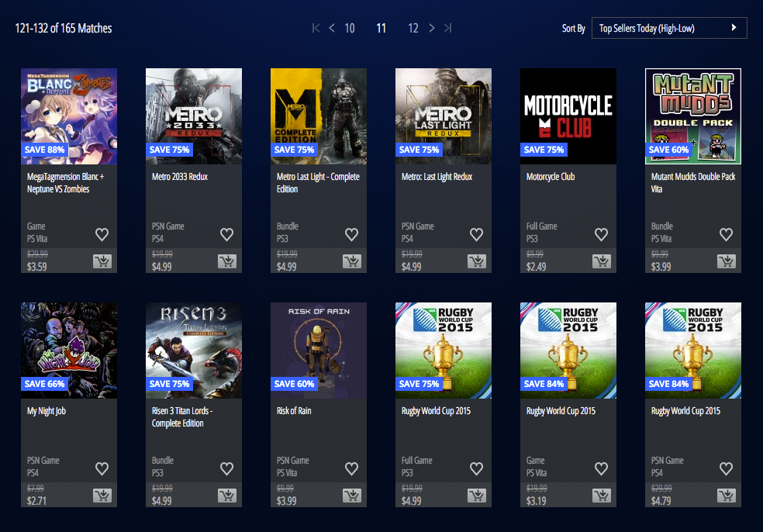Go to page 12
763x532 pixels.
click(x=413, y=28)
